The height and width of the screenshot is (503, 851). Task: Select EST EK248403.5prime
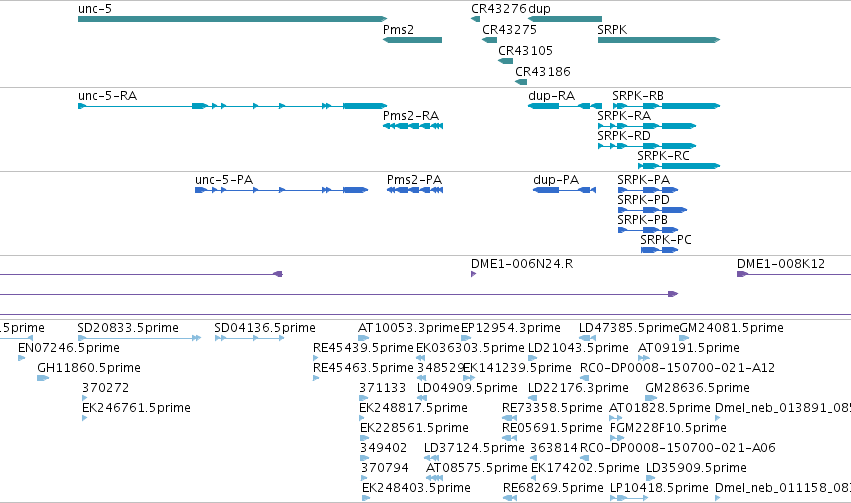tap(366, 498)
